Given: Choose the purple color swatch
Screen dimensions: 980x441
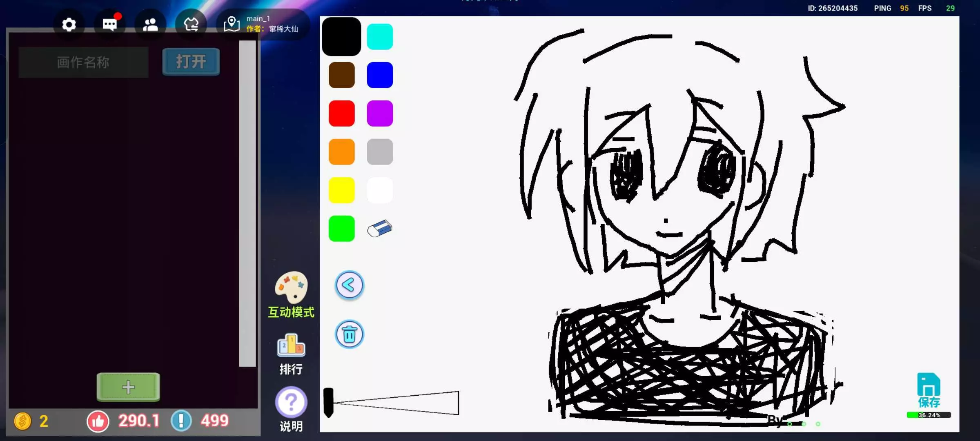Looking at the screenshot, I should (x=380, y=114).
